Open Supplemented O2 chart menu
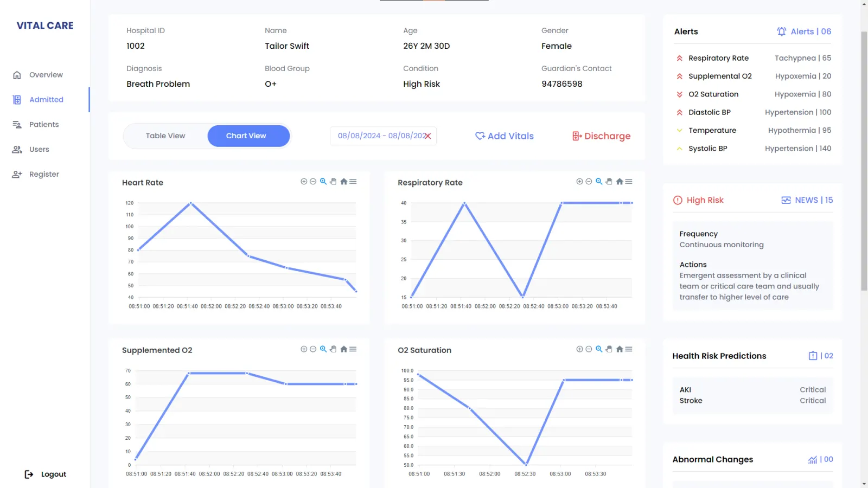 coord(353,349)
